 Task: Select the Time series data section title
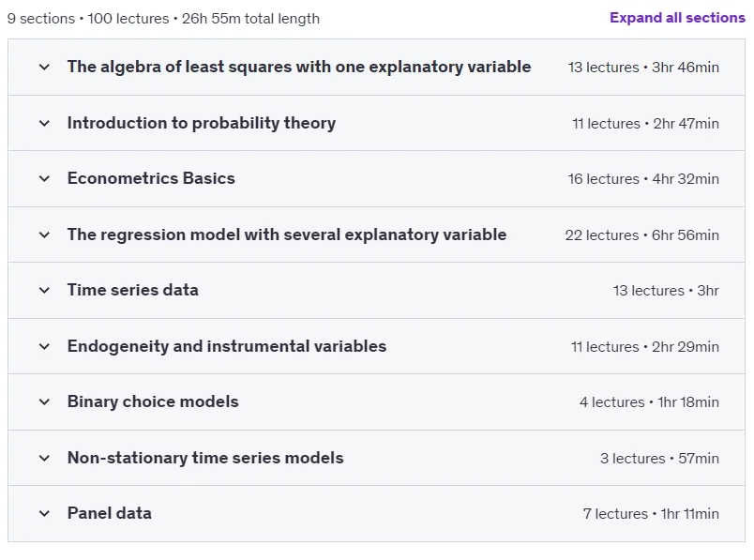(133, 290)
